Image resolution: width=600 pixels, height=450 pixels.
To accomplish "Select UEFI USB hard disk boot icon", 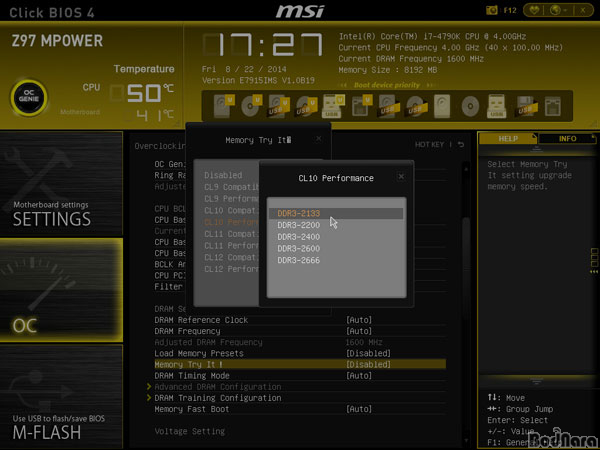I will point(278,106).
